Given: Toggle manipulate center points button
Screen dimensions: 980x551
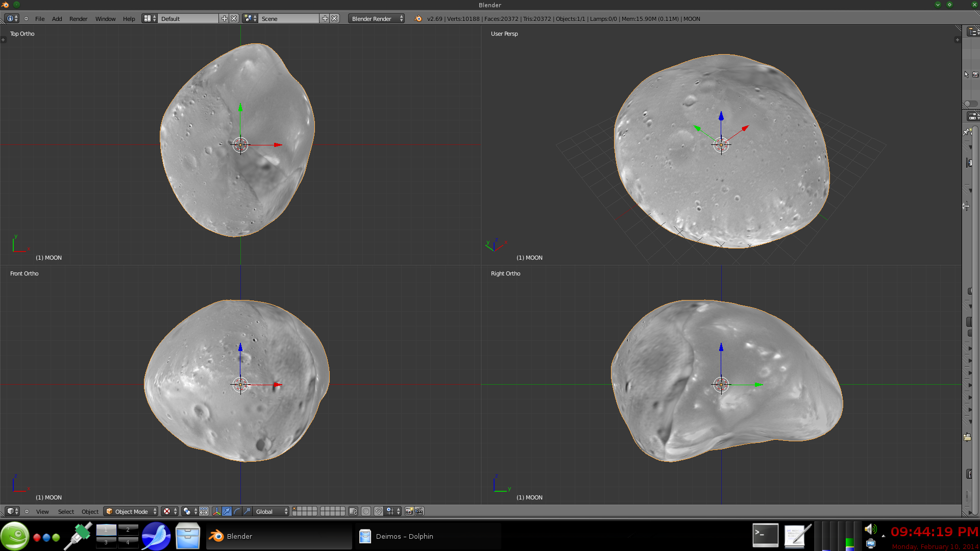Looking at the screenshot, I should pos(204,511).
